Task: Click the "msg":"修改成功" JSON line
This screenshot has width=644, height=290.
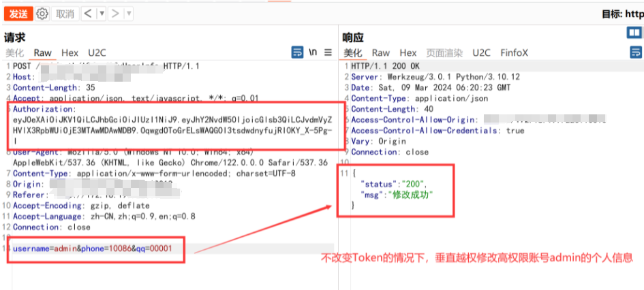Action: click(x=397, y=195)
